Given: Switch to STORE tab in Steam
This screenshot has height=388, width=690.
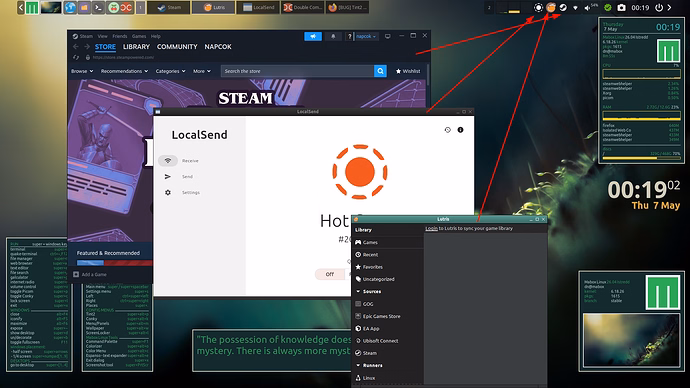Looking at the screenshot, I should (105, 47).
